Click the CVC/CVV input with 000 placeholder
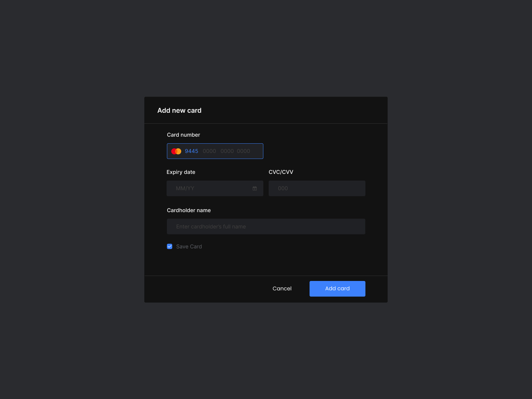 [317, 188]
